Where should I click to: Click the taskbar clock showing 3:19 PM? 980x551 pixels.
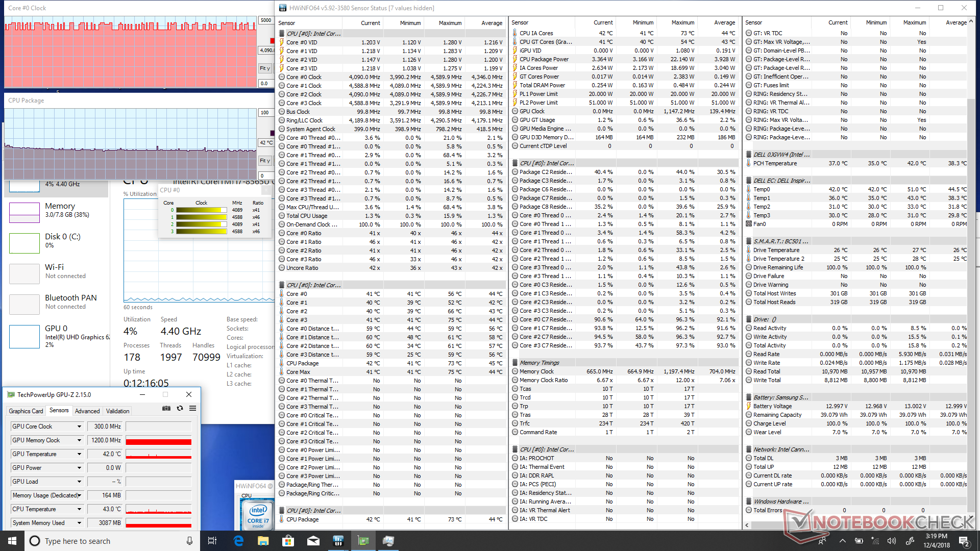(937, 541)
